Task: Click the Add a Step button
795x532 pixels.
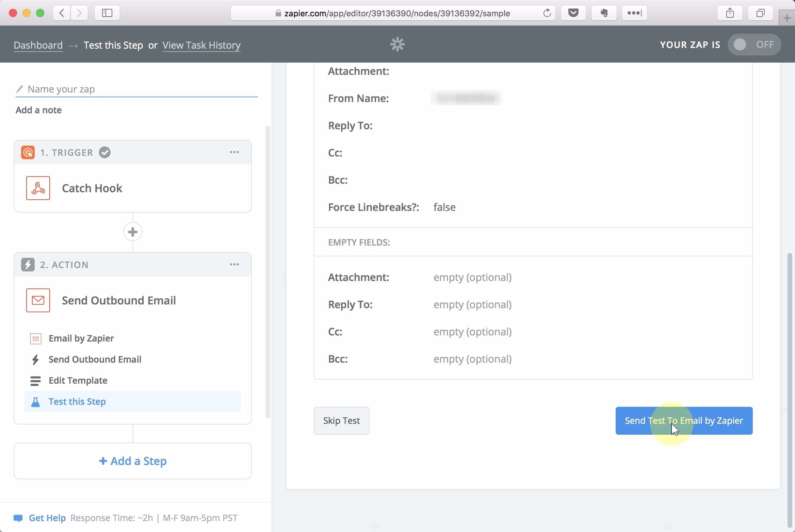Action: click(133, 461)
